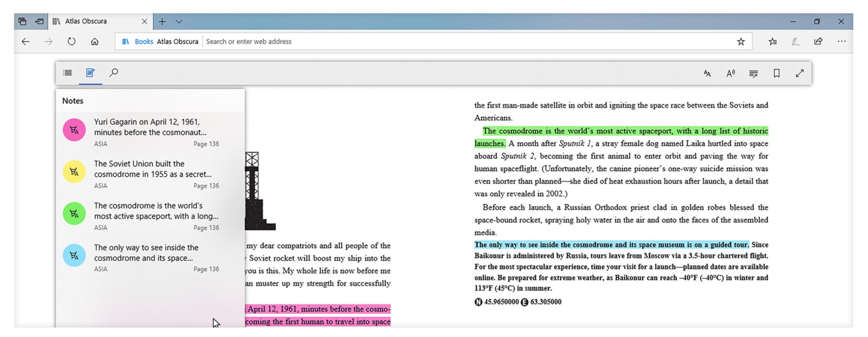
Task: Click the green highlight note icon
Action: (74, 213)
